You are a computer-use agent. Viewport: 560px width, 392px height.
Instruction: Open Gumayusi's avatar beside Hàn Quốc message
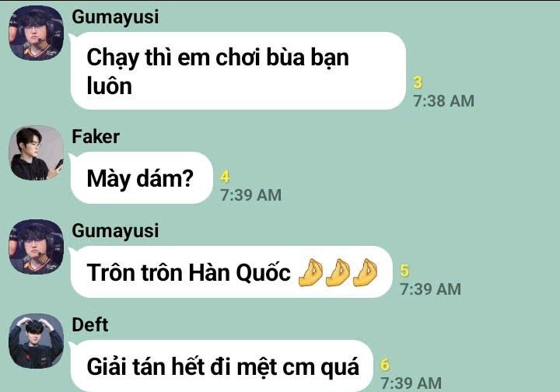click(x=36, y=247)
